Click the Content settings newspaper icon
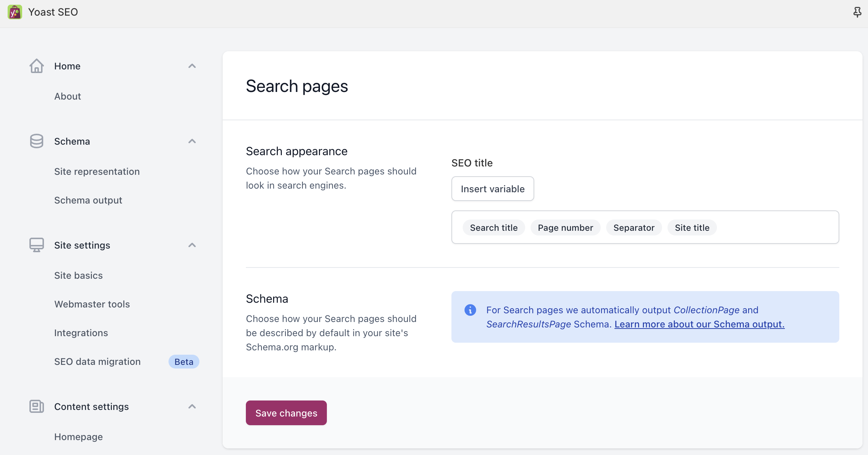The height and width of the screenshot is (455, 868). click(x=37, y=406)
